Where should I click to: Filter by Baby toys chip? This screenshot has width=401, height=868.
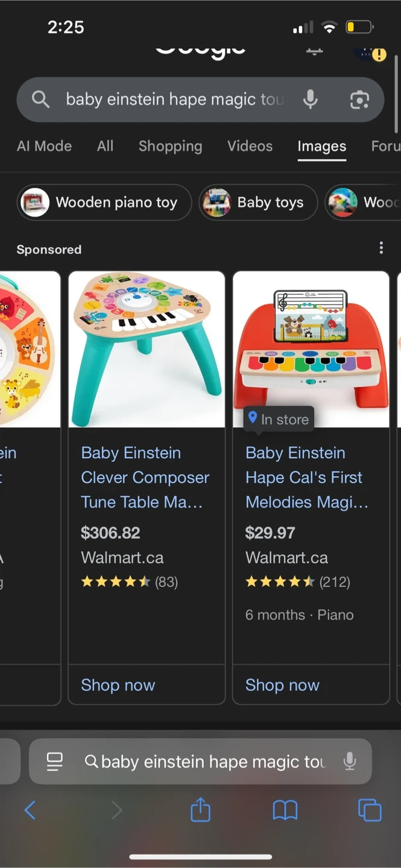258,203
